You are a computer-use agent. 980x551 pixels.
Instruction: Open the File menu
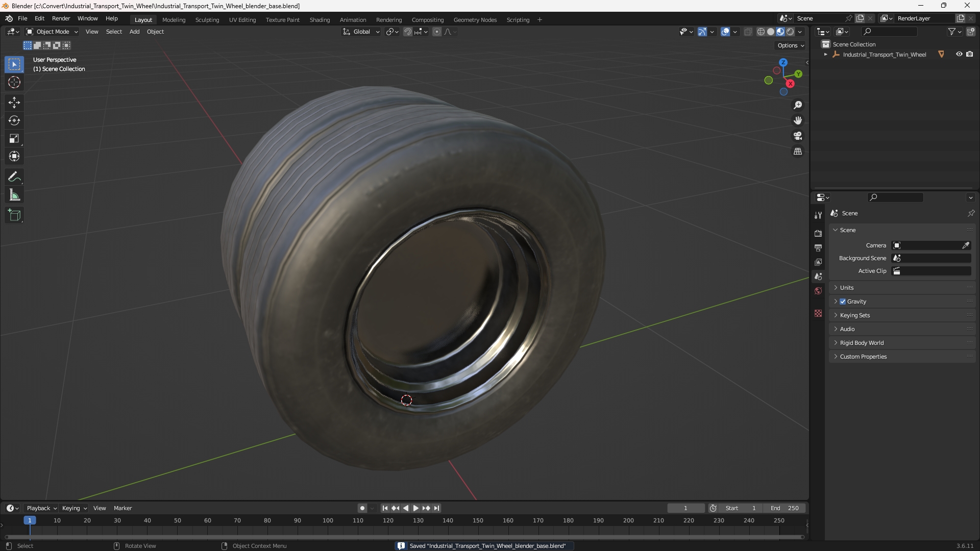coord(22,18)
